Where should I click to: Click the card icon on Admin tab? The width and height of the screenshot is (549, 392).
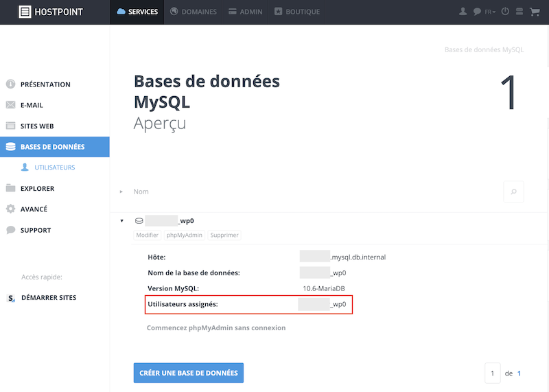[x=233, y=12]
